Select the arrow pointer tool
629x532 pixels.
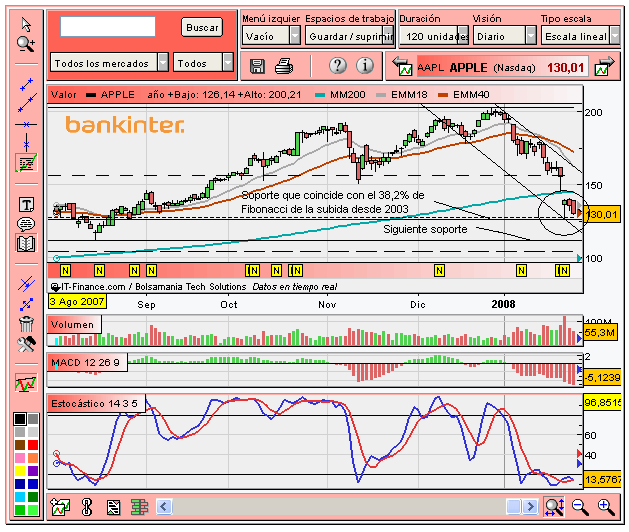click(26, 24)
